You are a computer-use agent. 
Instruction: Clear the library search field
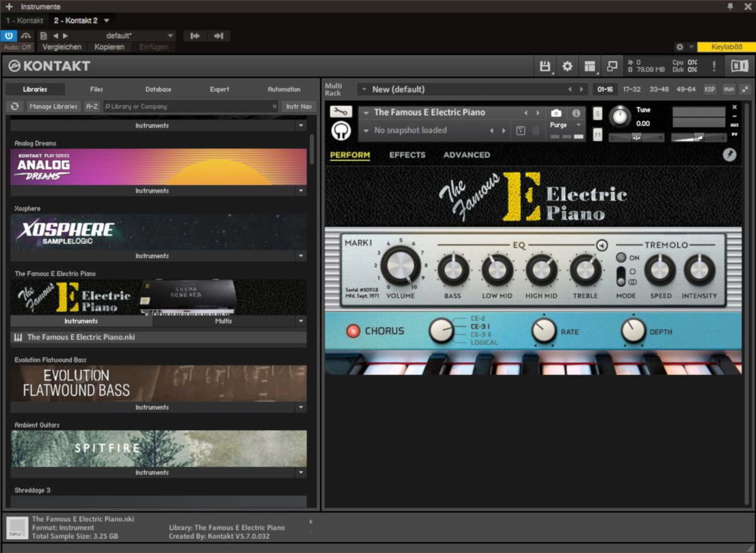[x=274, y=107]
